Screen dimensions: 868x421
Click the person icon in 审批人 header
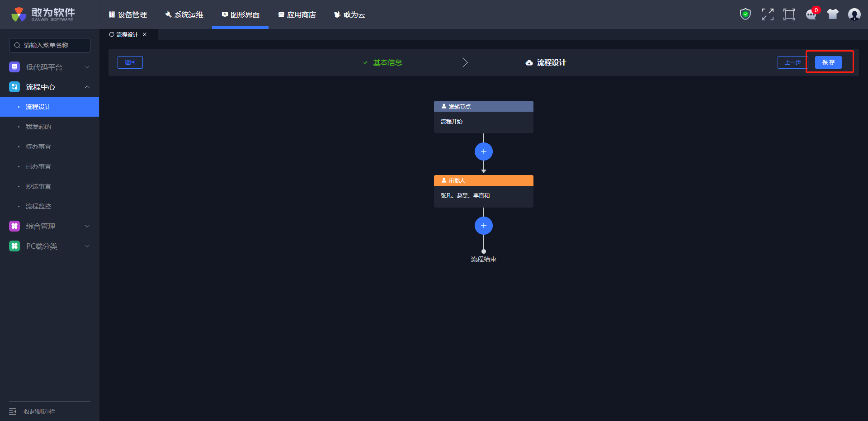[444, 180]
